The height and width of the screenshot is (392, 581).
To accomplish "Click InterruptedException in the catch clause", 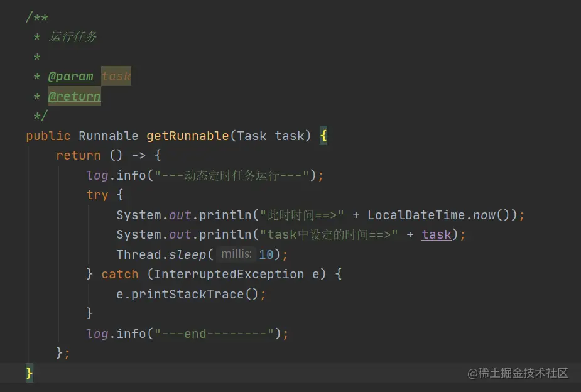I will coord(229,274).
